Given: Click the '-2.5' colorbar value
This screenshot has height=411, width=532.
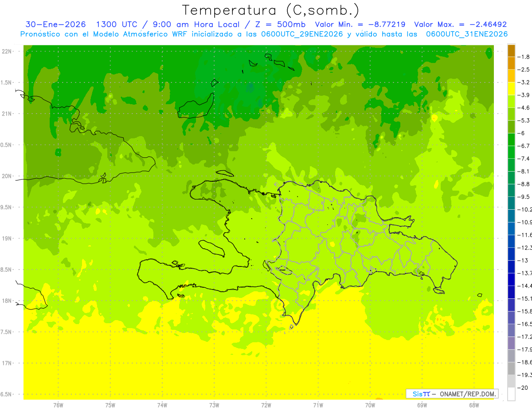Looking at the screenshot, I should coord(524,70).
